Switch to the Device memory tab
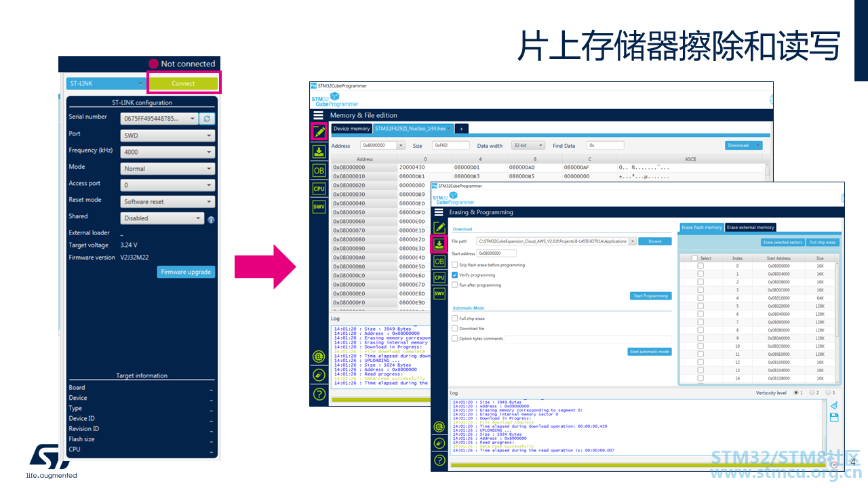Image resolution: width=868 pixels, height=488 pixels. [x=351, y=129]
